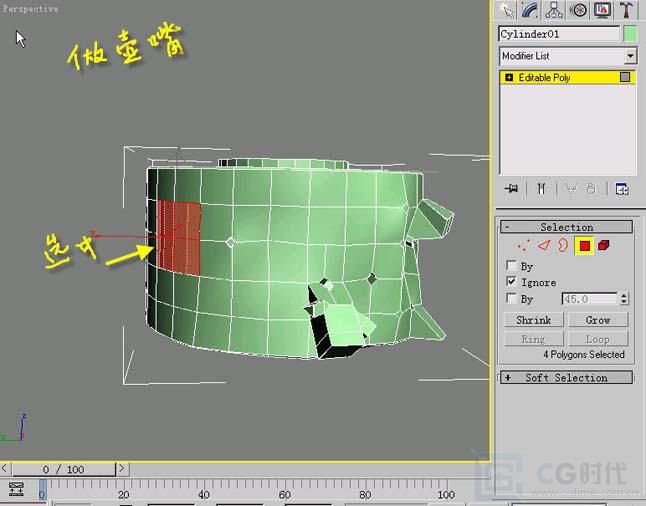Open the Display panel tab
This screenshot has width=646, height=506.
[x=602, y=10]
